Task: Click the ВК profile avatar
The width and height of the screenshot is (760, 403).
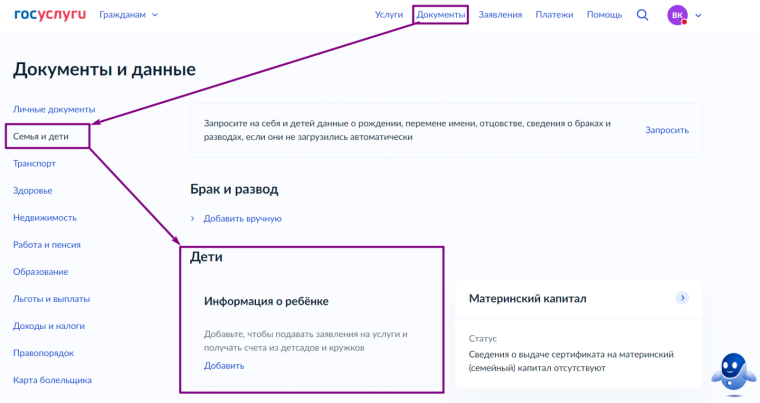Action: point(677,15)
